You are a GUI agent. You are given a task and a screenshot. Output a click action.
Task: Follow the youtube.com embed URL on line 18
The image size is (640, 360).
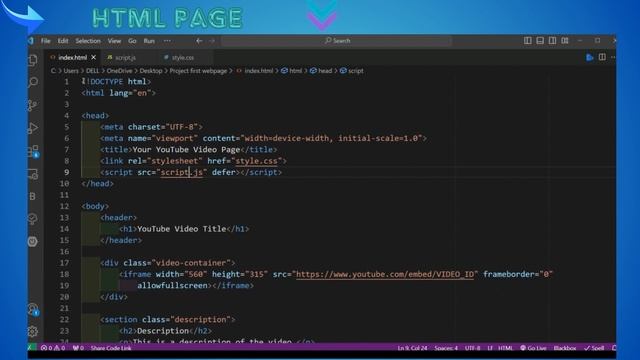tap(384, 274)
